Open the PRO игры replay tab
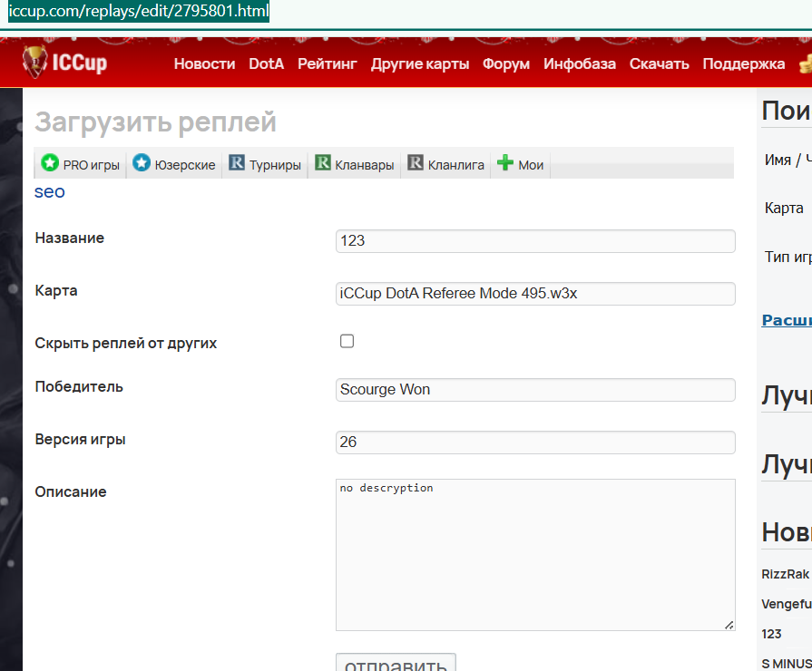 [x=80, y=164]
